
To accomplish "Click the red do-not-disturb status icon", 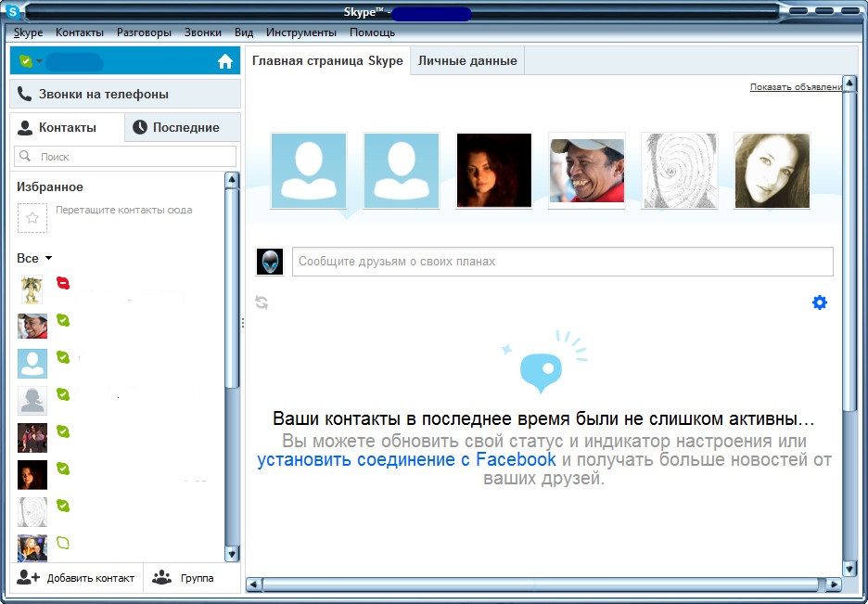I will 63,284.
